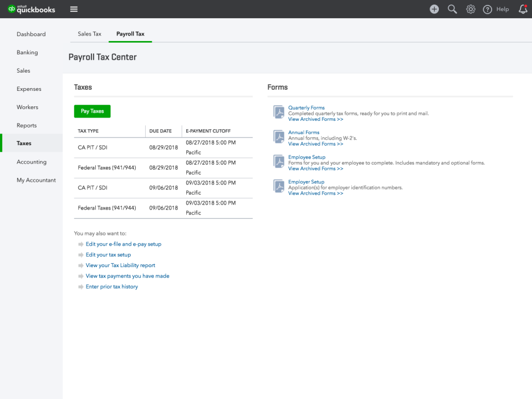Click the Employer Setup PDF icon
This screenshot has height=399, width=532.
point(278,186)
